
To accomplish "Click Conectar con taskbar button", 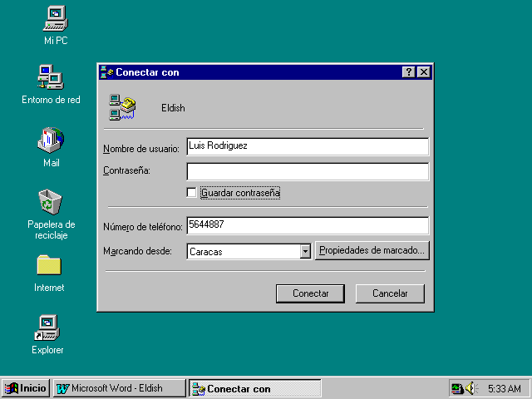I will pos(255,388).
